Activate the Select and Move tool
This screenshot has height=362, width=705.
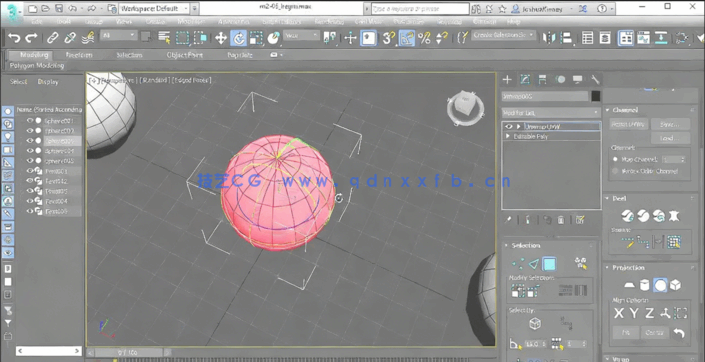click(221, 38)
